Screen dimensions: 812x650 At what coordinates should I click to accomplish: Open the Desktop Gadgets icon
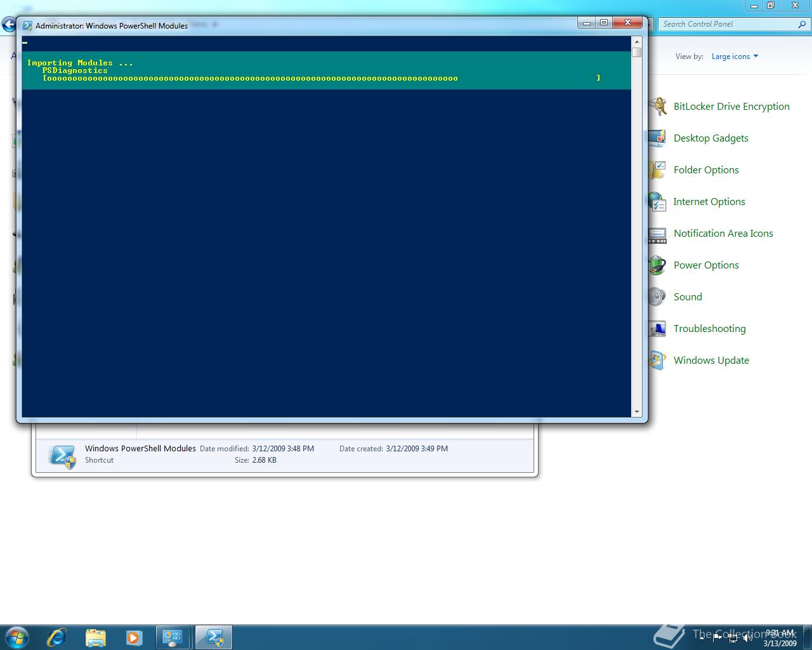(x=657, y=138)
